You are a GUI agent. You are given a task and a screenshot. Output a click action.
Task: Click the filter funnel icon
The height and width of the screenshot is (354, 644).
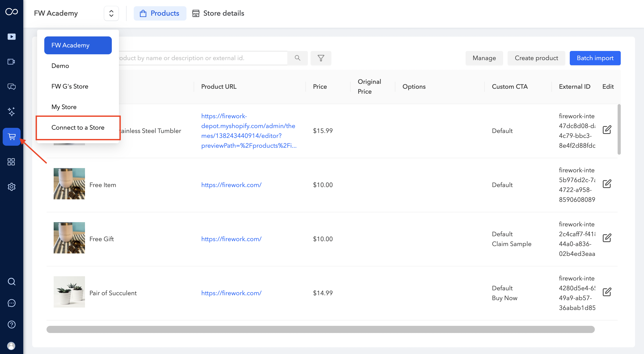[x=321, y=58]
